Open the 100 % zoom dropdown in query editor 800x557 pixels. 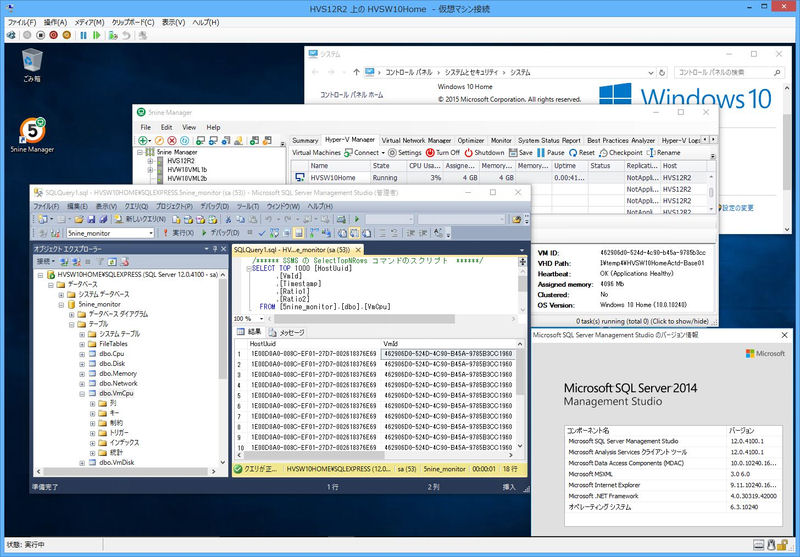[262, 319]
